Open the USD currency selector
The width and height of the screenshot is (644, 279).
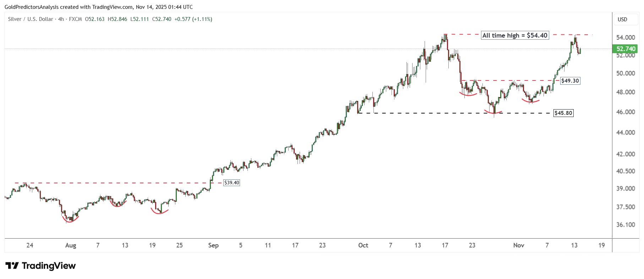pyautogui.click(x=622, y=19)
